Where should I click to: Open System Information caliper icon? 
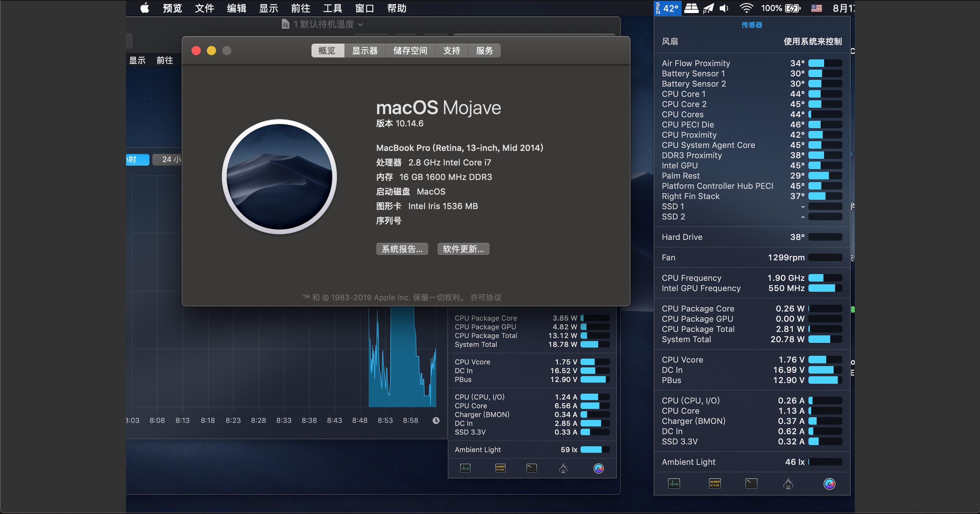coord(788,483)
